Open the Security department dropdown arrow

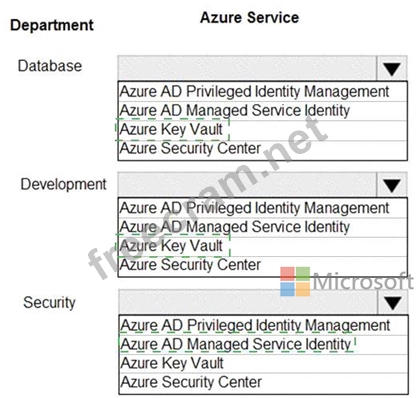pos(393,302)
